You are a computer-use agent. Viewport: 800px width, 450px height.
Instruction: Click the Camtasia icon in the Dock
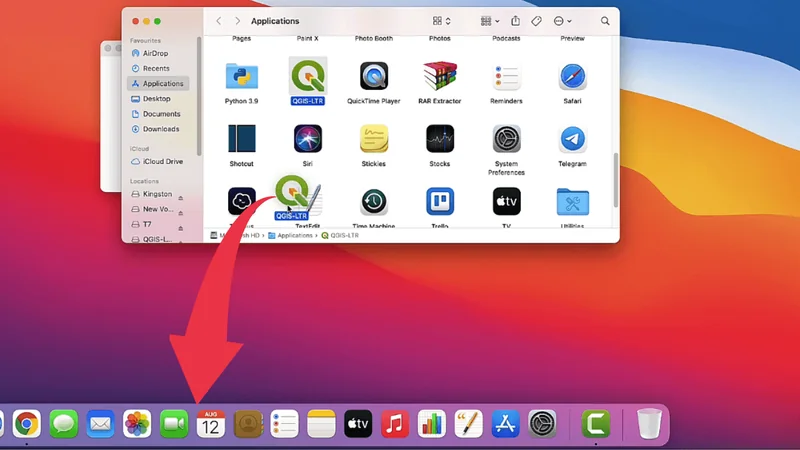596,424
